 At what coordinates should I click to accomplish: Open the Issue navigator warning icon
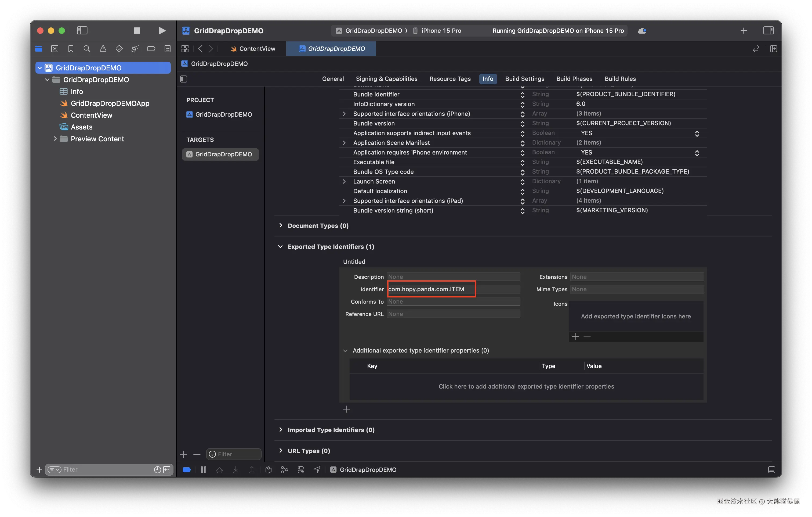(103, 49)
